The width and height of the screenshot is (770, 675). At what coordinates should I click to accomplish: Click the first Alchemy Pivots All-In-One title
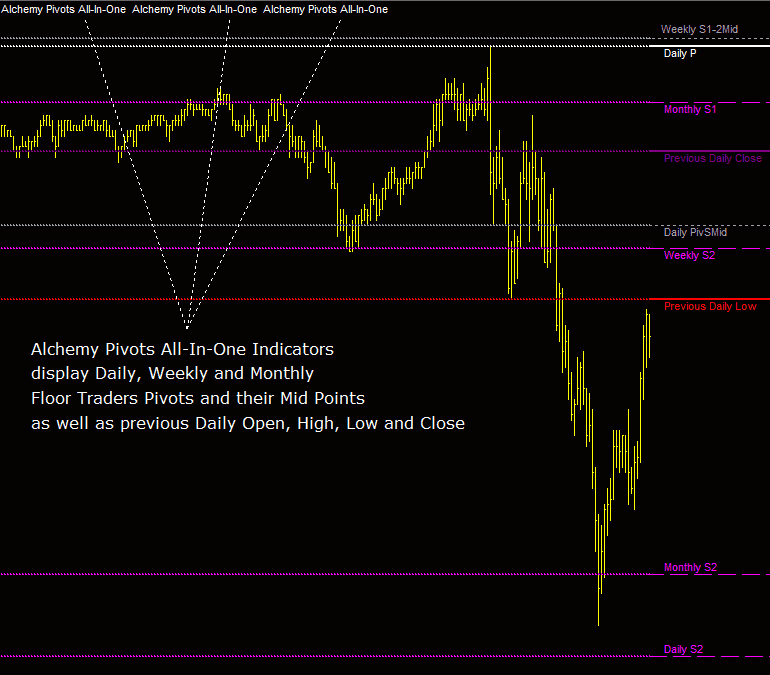63,9
